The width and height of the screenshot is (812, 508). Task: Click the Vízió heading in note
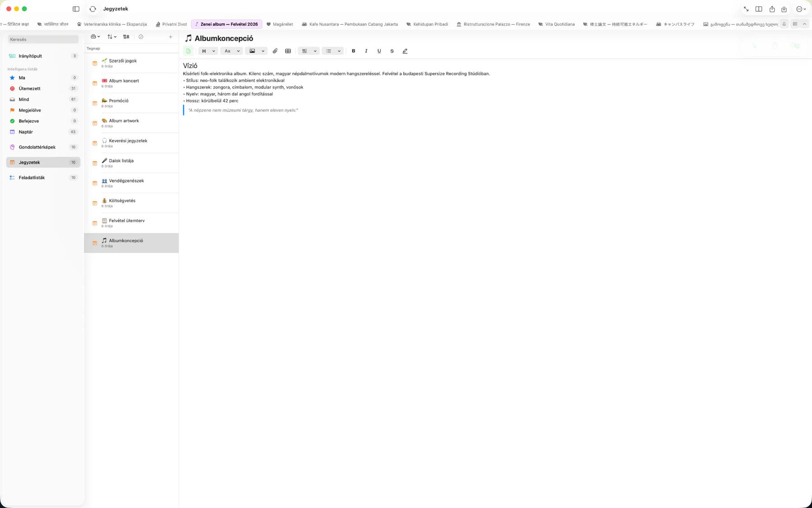pos(190,66)
